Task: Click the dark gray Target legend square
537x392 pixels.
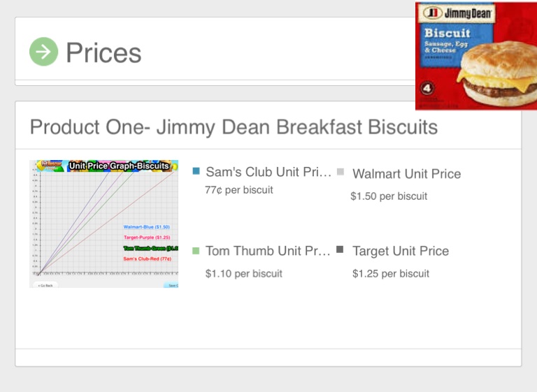Action: pos(341,249)
